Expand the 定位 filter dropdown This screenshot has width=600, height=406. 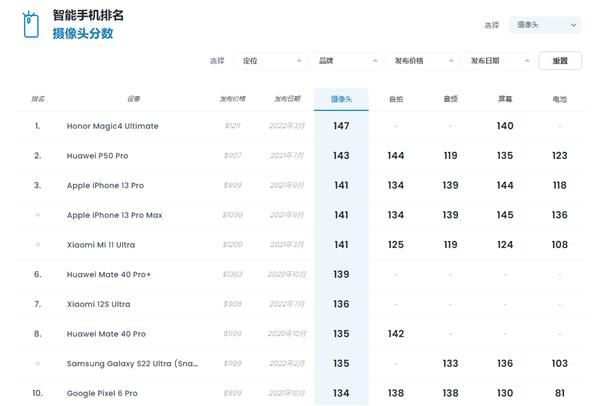(x=271, y=61)
